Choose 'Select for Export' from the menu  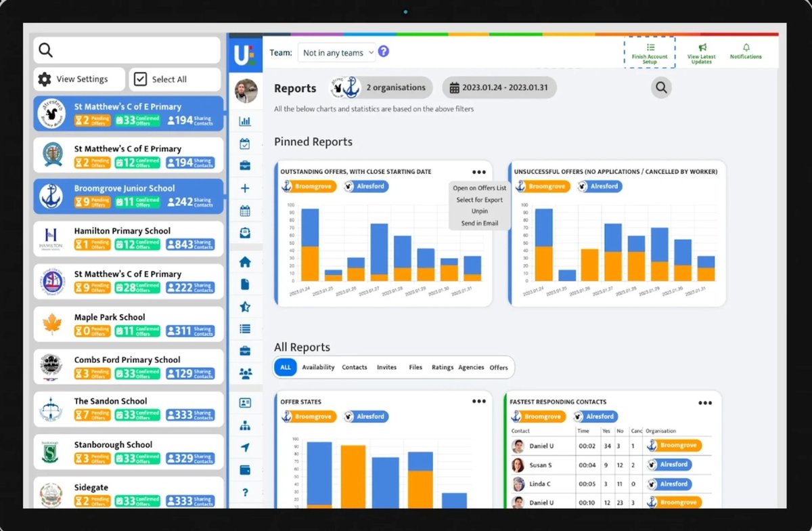(x=480, y=200)
